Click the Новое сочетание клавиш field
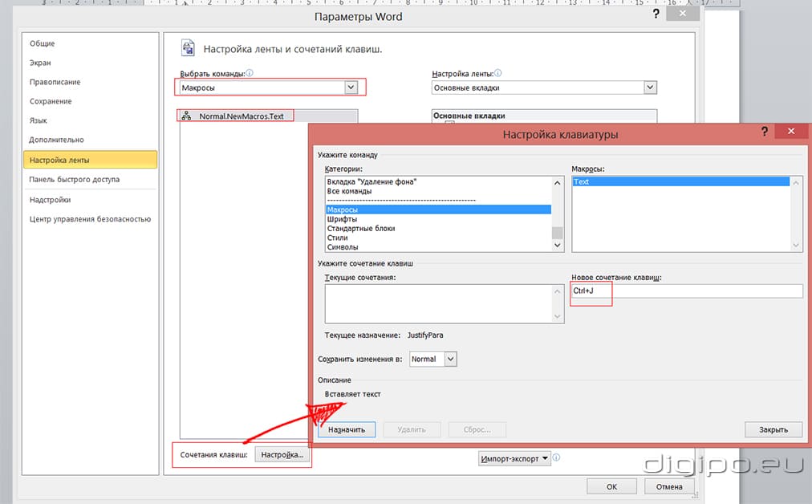The height and width of the screenshot is (504, 812). point(687,291)
